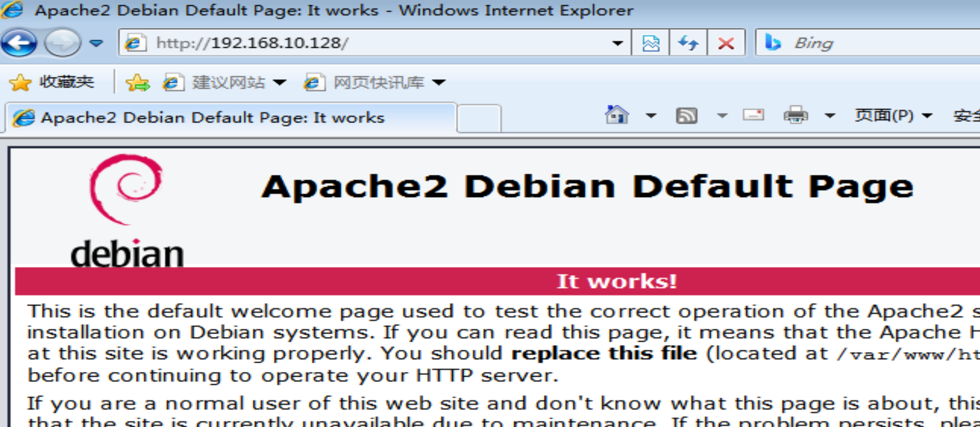The width and height of the screenshot is (980, 427).
Task: Click the browser Forward arrow button
Action: (62, 43)
